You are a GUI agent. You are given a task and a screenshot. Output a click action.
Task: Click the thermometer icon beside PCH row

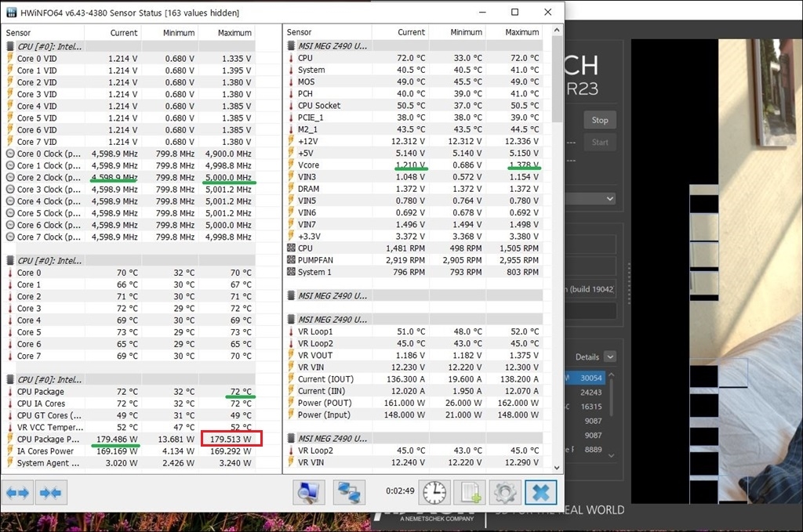[x=291, y=93]
